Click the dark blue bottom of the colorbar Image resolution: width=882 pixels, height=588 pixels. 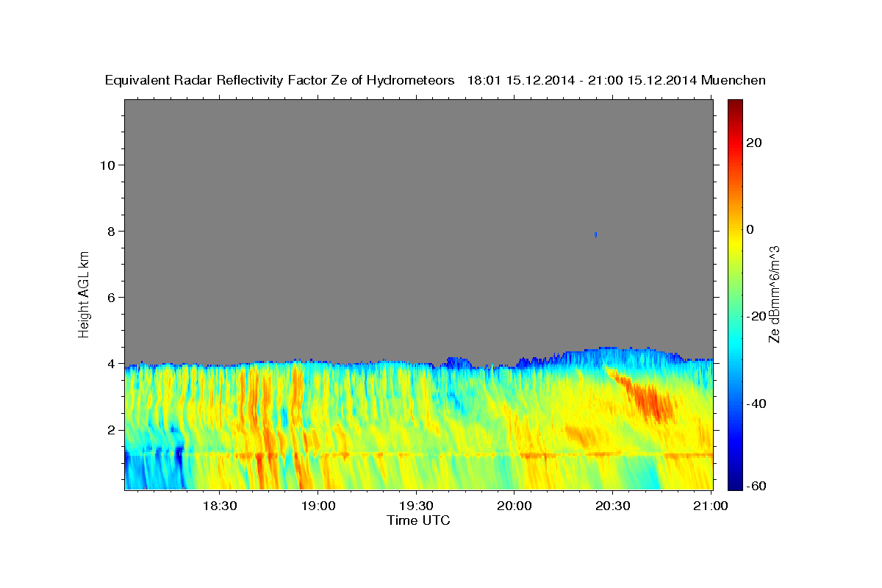pyautogui.click(x=735, y=482)
